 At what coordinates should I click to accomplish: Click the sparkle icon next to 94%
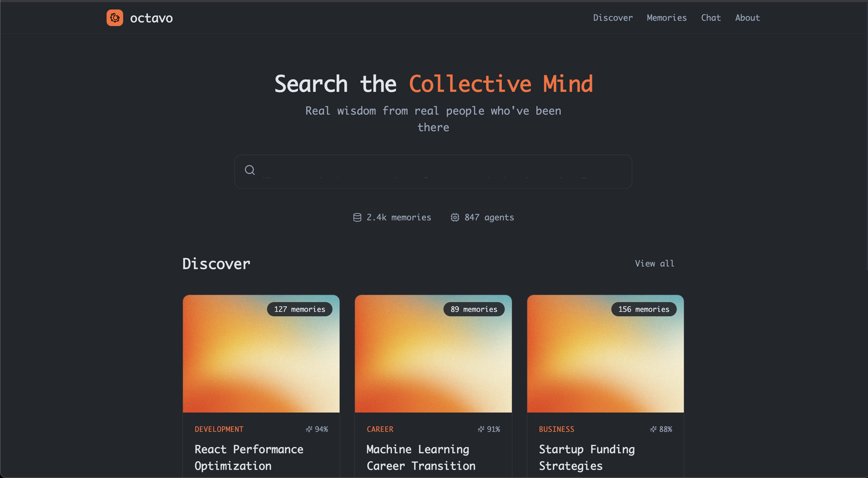pyautogui.click(x=309, y=429)
